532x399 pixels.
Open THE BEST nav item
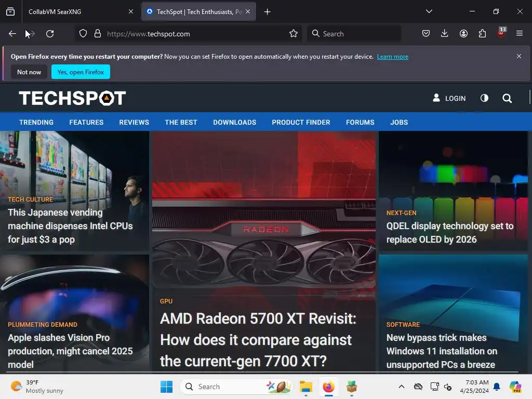click(181, 122)
